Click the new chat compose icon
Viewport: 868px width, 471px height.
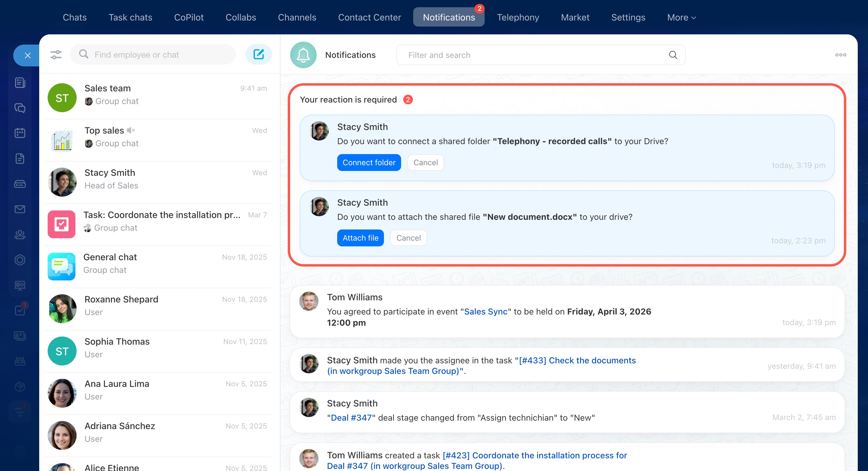pos(258,54)
